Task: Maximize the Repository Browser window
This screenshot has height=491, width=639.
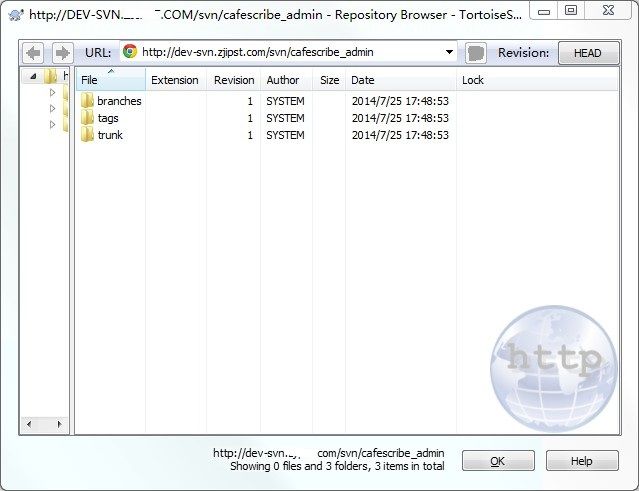Action: (x=571, y=10)
